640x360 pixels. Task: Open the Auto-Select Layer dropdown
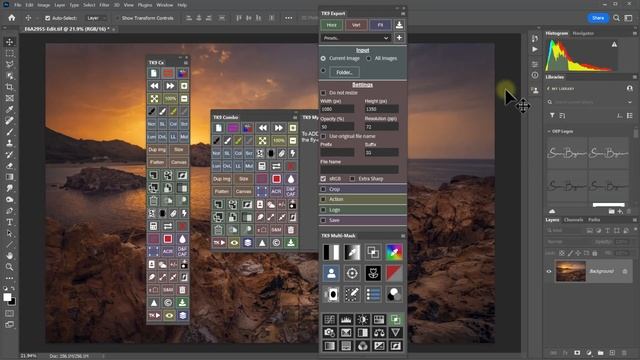pyautogui.click(x=96, y=18)
